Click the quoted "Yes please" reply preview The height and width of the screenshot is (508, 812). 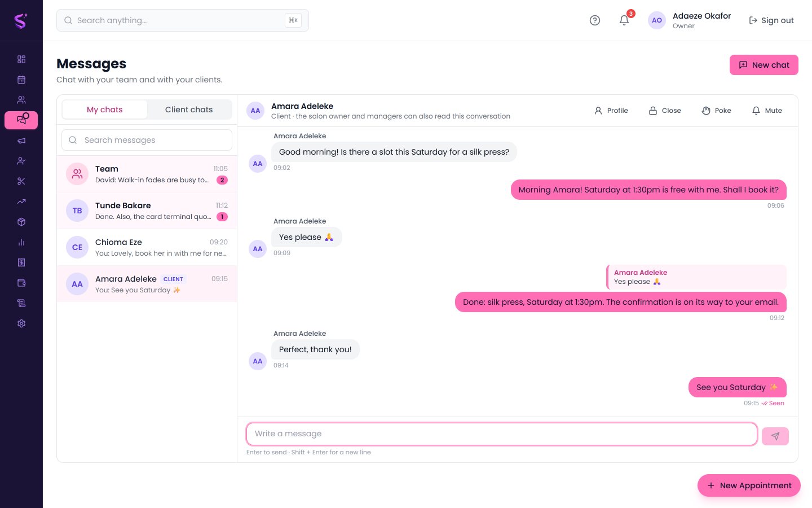696,277
